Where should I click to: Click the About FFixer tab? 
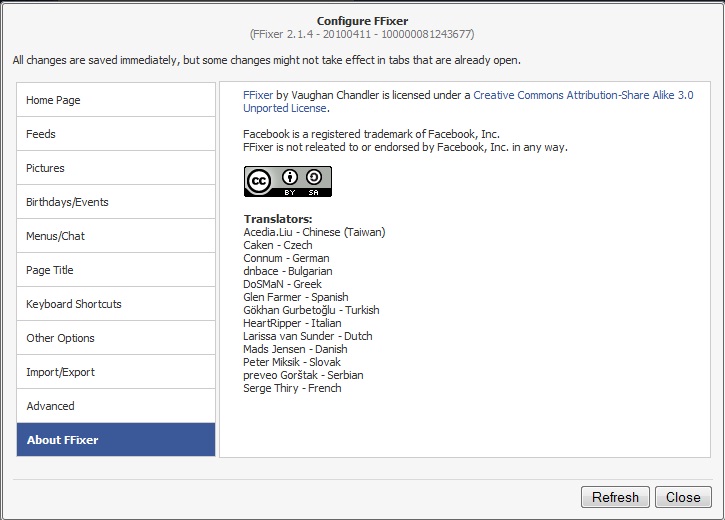pyautogui.click(x=116, y=440)
